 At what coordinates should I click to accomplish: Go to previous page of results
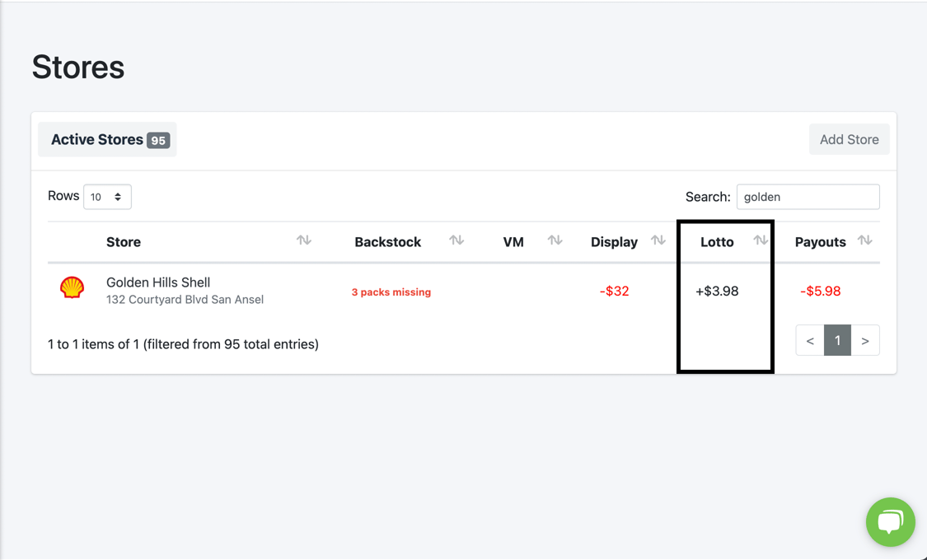coord(810,340)
